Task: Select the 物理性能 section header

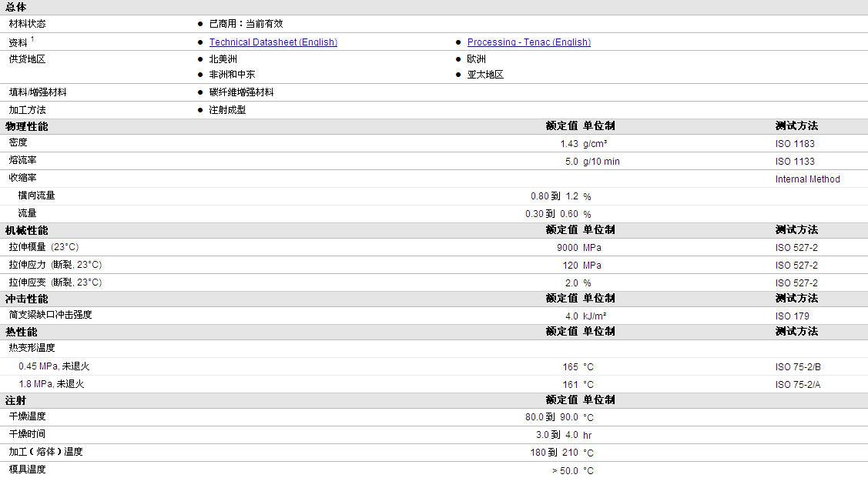Action: pos(26,126)
